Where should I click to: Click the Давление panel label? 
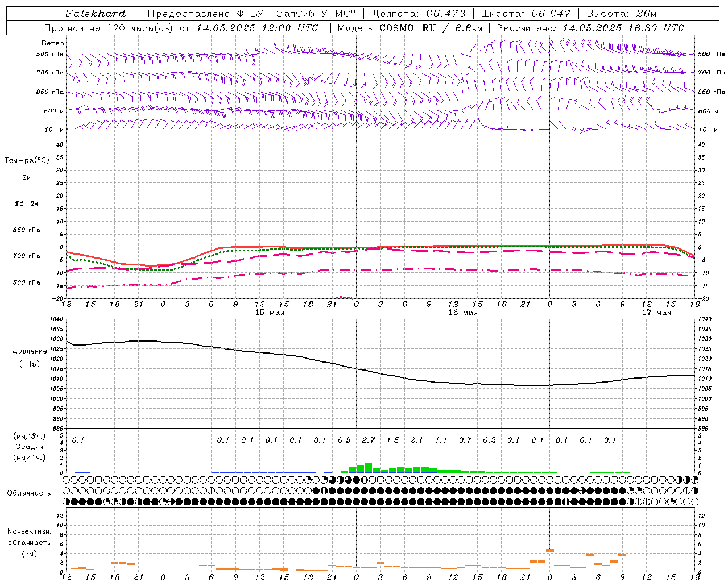[30, 351]
